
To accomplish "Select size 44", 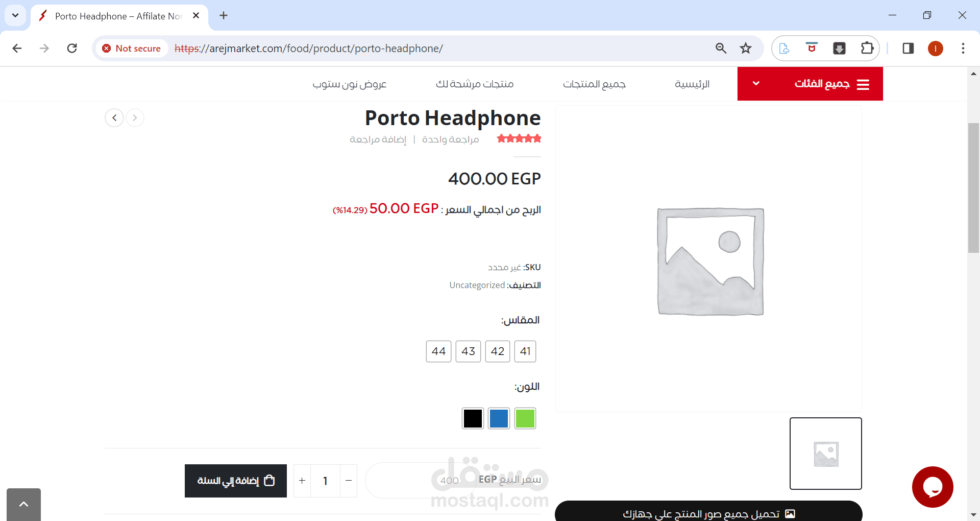I will pyautogui.click(x=438, y=351).
